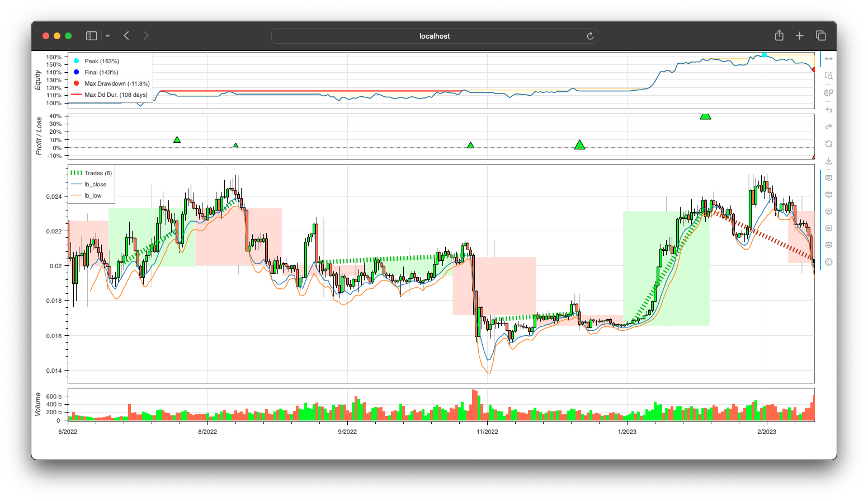This screenshot has width=868, height=501.
Task: Click the chart redo tool
Action: (x=828, y=127)
